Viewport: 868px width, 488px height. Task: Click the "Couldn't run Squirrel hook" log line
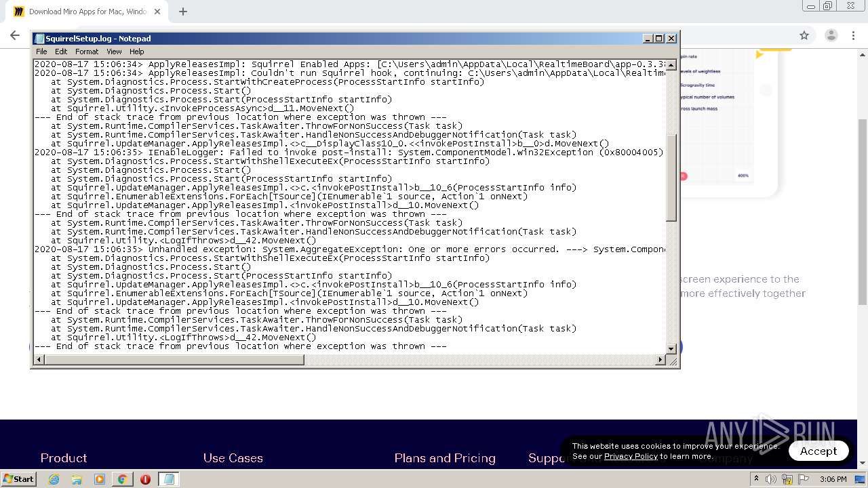click(x=349, y=73)
